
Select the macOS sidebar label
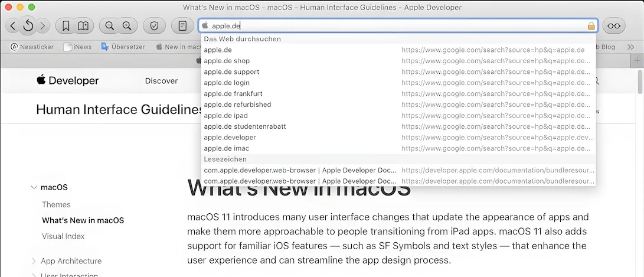[x=54, y=187]
